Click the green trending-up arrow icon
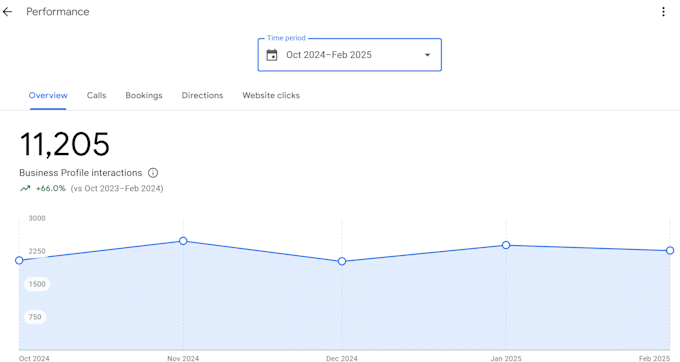 pos(25,188)
